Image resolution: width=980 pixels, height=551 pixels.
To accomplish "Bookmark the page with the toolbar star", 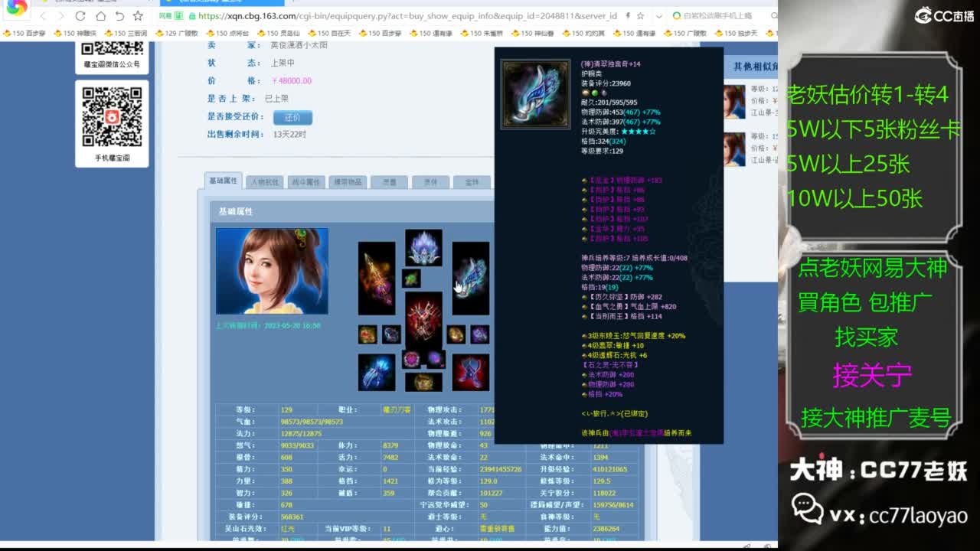I will (x=138, y=16).
